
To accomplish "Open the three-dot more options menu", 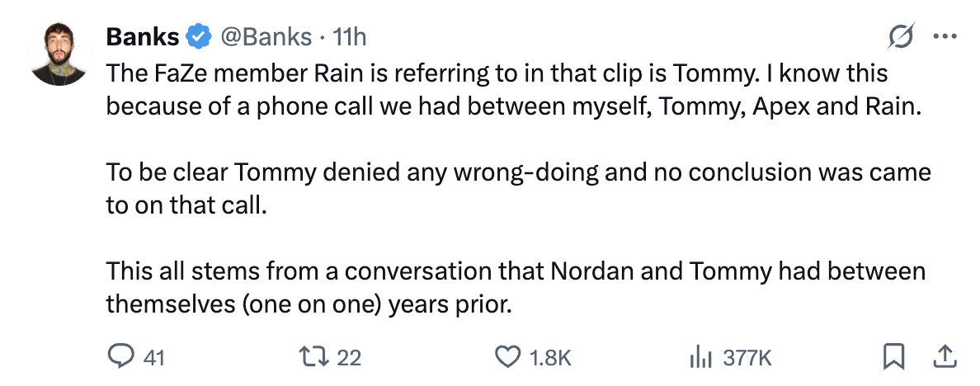I will pos(943,37).
